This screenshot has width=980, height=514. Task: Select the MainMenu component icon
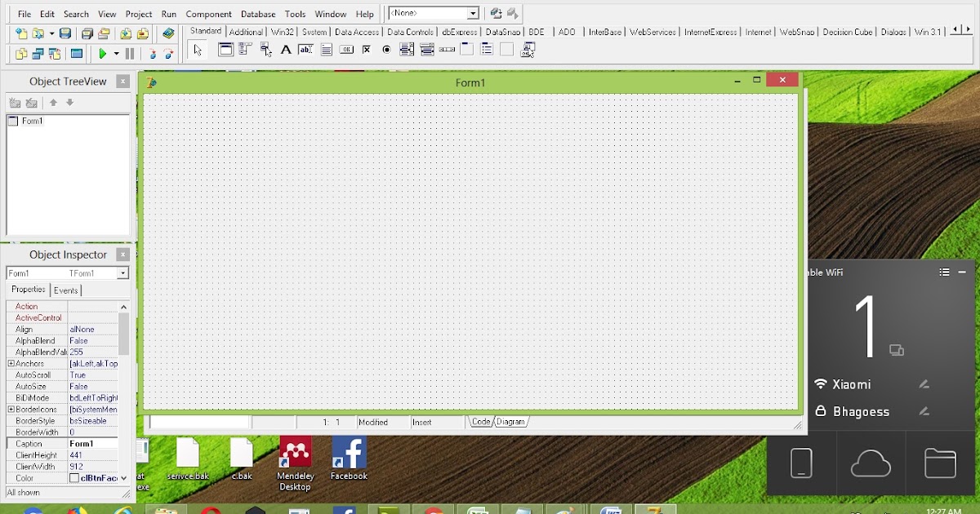(244, 49)
